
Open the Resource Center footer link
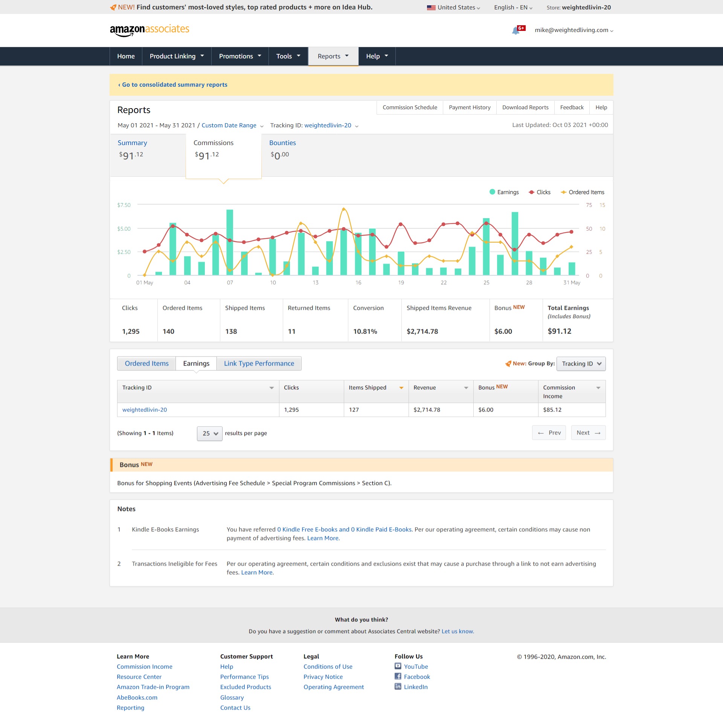tap(139, 677)
